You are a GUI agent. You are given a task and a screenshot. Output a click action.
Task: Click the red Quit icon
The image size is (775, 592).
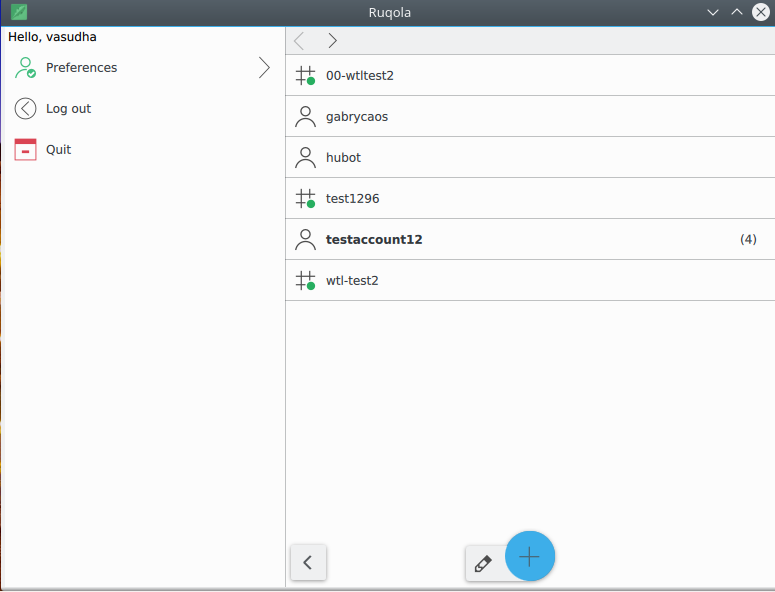coord(26,150)
